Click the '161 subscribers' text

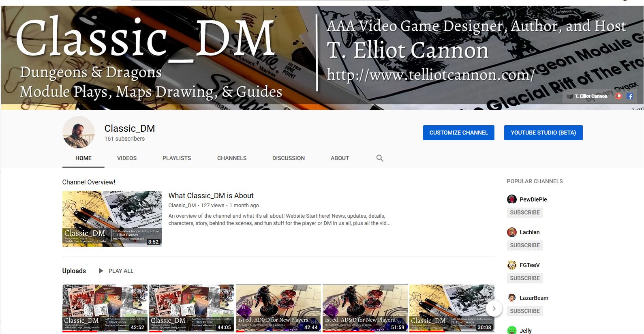124,139
